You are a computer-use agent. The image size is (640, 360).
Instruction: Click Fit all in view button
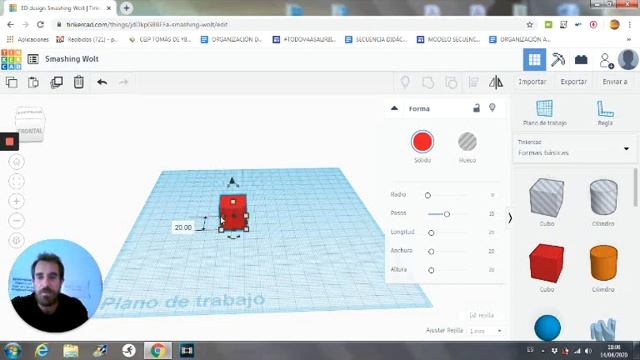(x=17, y=181)
